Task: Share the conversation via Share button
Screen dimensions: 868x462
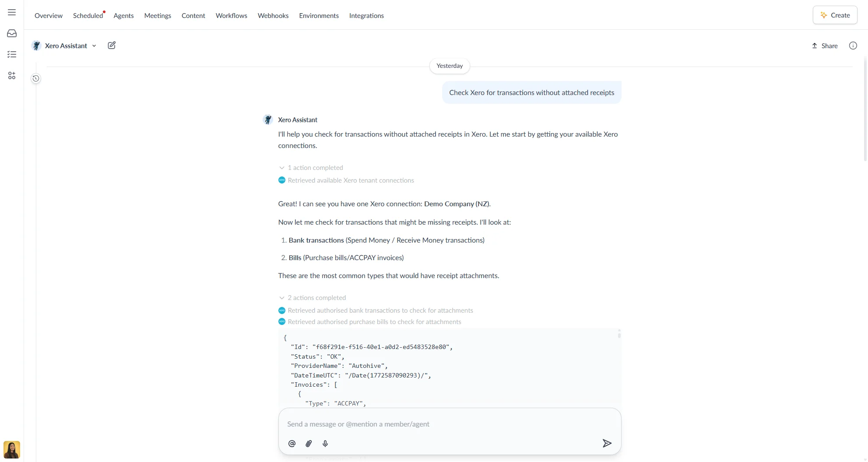Action: [825, 46]
